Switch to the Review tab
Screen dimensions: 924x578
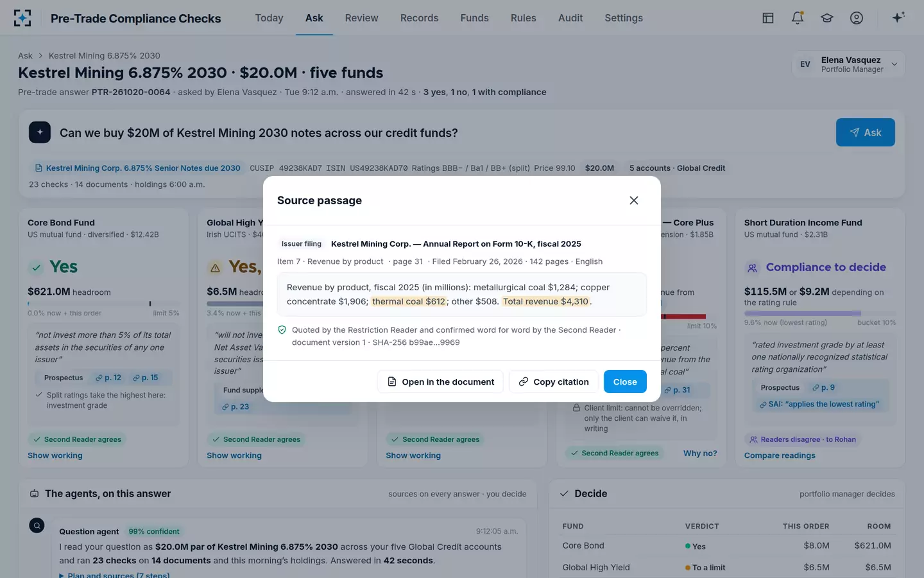pos(361,18)
